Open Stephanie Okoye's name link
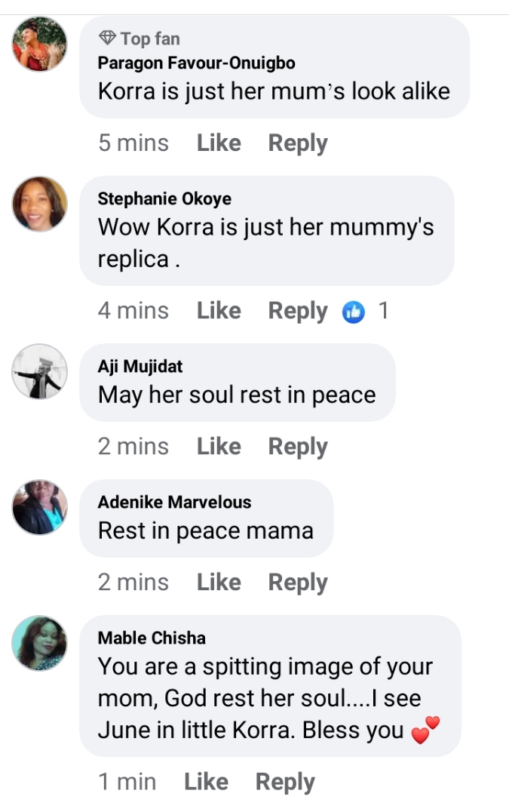Image resolution: width=509 pixels, height=812 pixels. point(164,199)
